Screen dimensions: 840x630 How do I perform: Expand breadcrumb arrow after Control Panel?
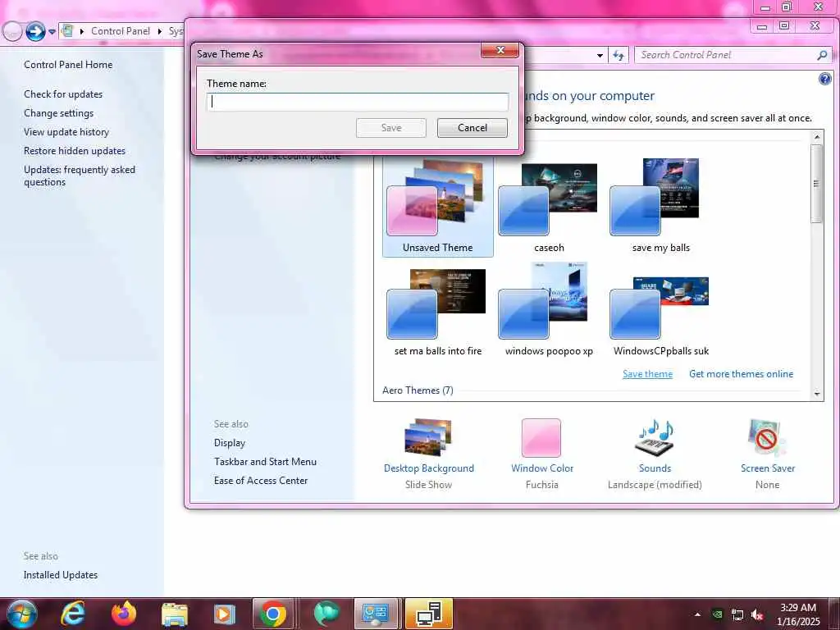pyautogui.click(x=160, y=32)
